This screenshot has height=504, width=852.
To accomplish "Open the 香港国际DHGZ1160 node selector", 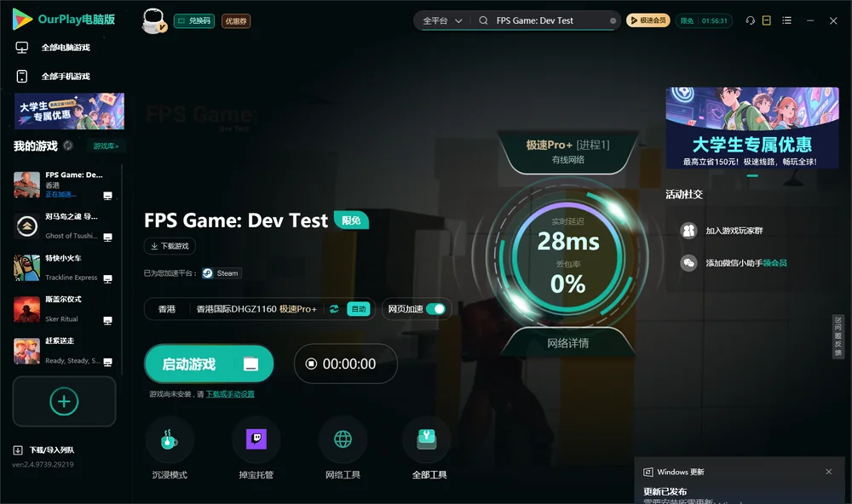I will 256,309.
